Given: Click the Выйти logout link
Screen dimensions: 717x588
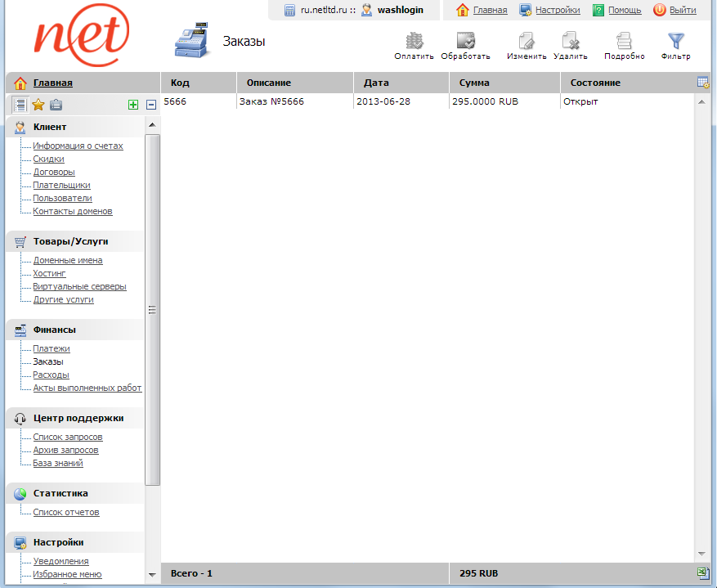Looking at the screenshot, I should click(682, 11).
